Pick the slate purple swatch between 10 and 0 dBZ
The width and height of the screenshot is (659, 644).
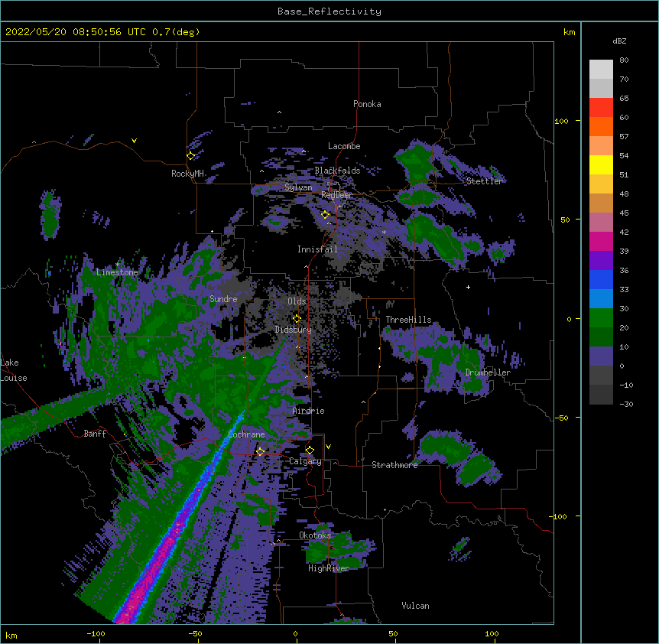[x=601, y=356]
